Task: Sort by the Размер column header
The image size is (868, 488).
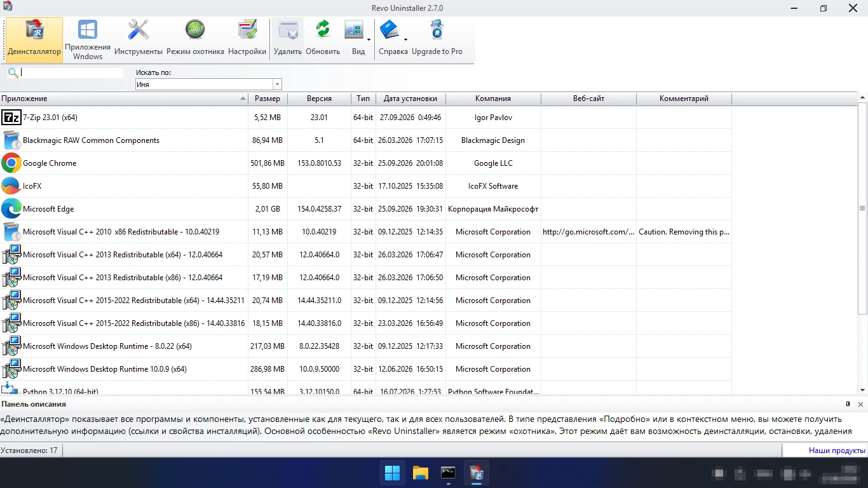Action: tap(268, 98)
